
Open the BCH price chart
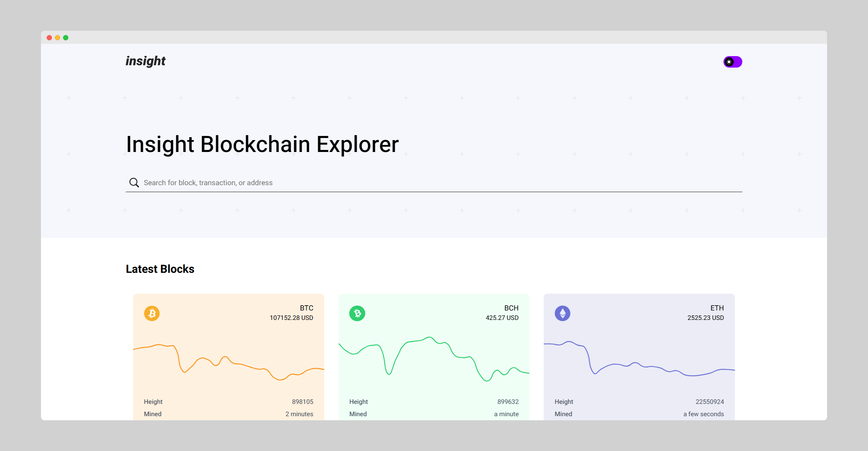coord(434,358)
